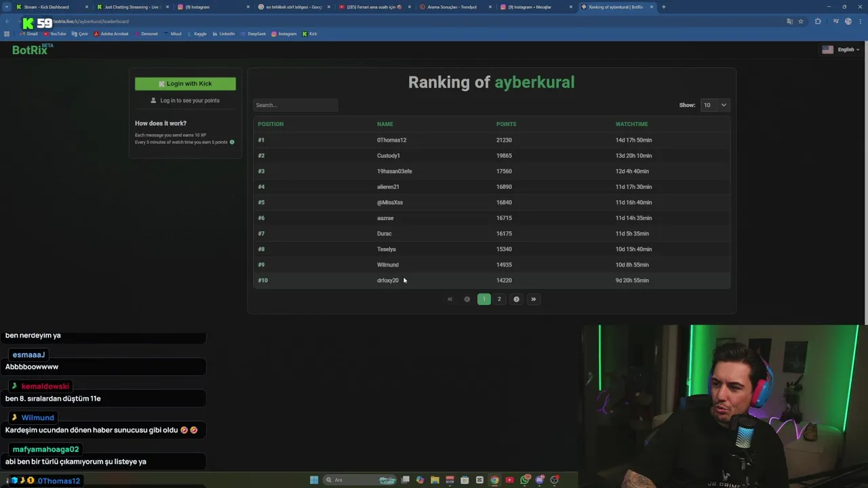The height and width of the screenshot is (488, 868).
Task: Click the NAME column header
Action: pyautogui.click(x=384, y=124)
